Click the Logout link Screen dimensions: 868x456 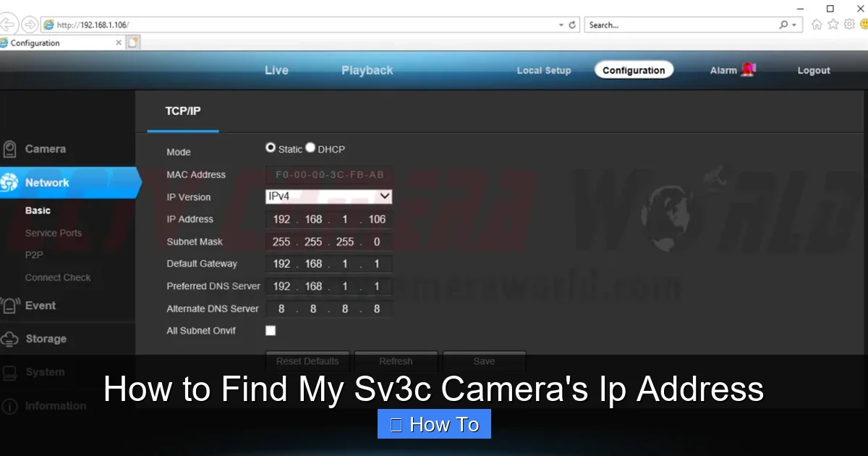pyautogui.click(x=814, y=70)
